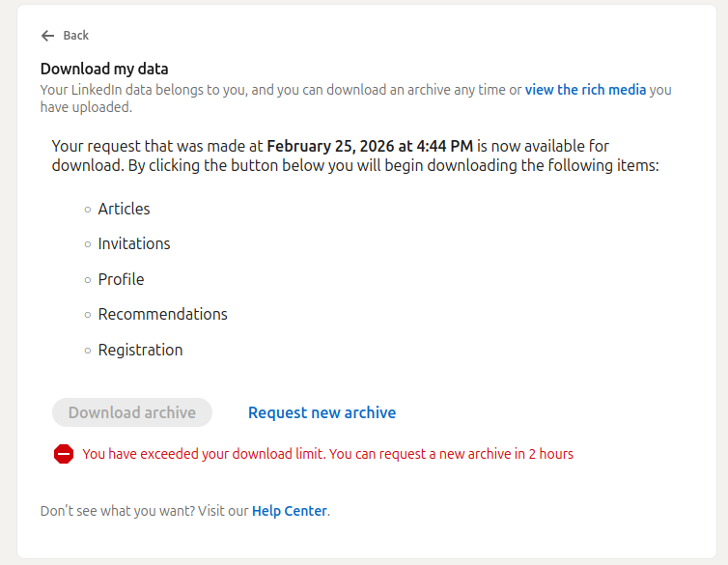Open the 'view the rich media' link
This screenshot has height=565, width=728.
pos(585,90)
